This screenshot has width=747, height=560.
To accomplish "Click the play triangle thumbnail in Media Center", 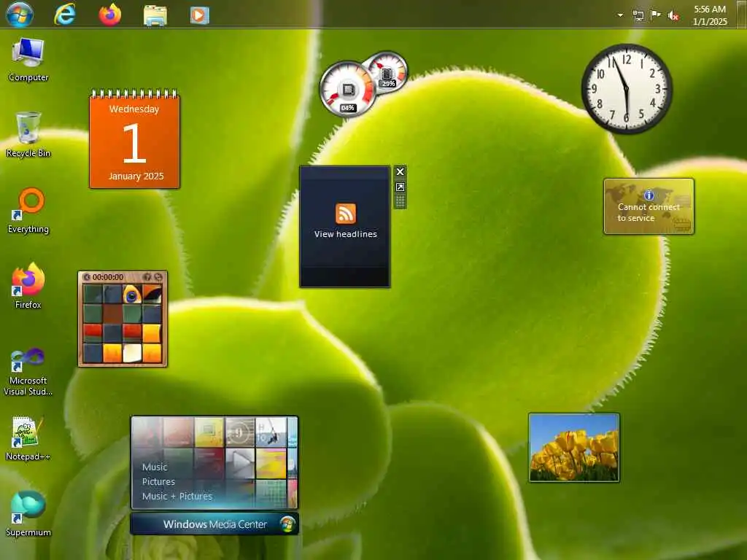I will tap(239, 463).
